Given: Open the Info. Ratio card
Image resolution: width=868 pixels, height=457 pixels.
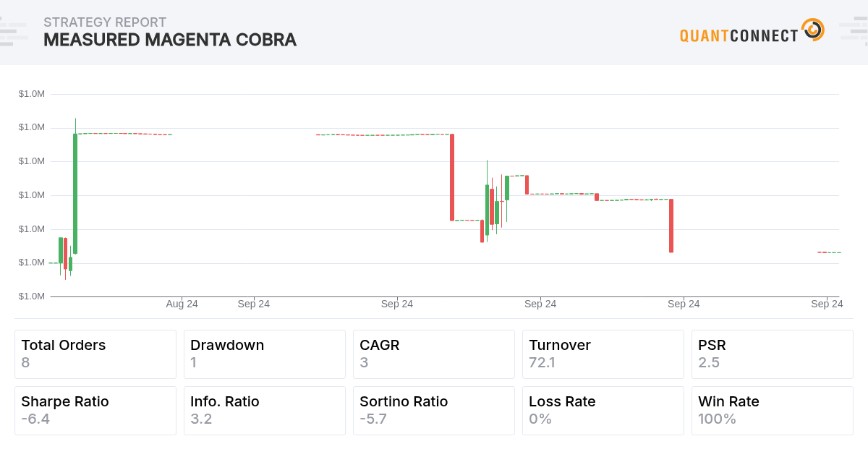Looking at the screenshot, I should click(x=265, y=411).
